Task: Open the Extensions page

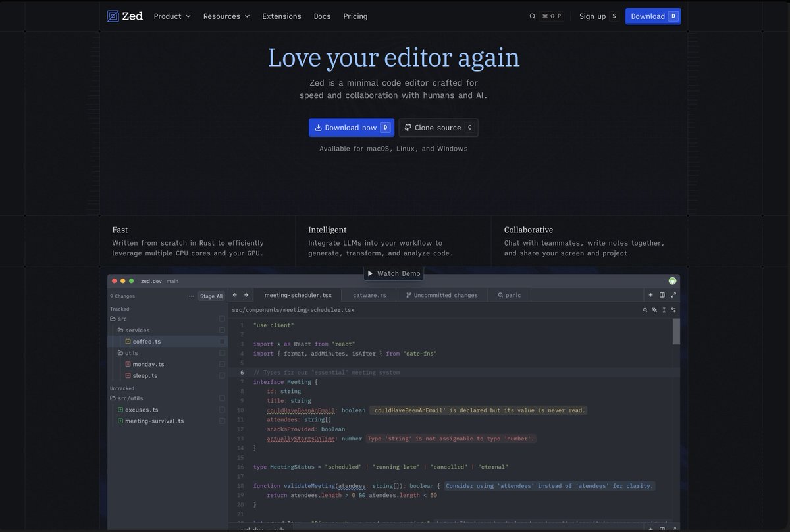Action: click(x=282, y=16)
